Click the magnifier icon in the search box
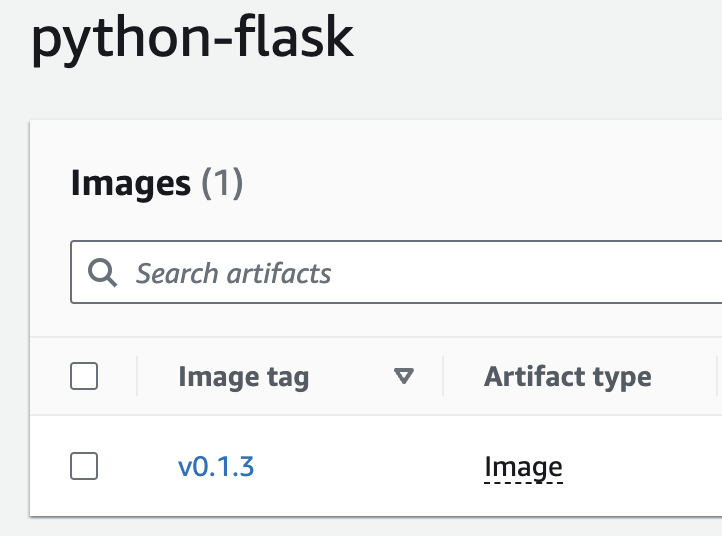 (102, 273)
